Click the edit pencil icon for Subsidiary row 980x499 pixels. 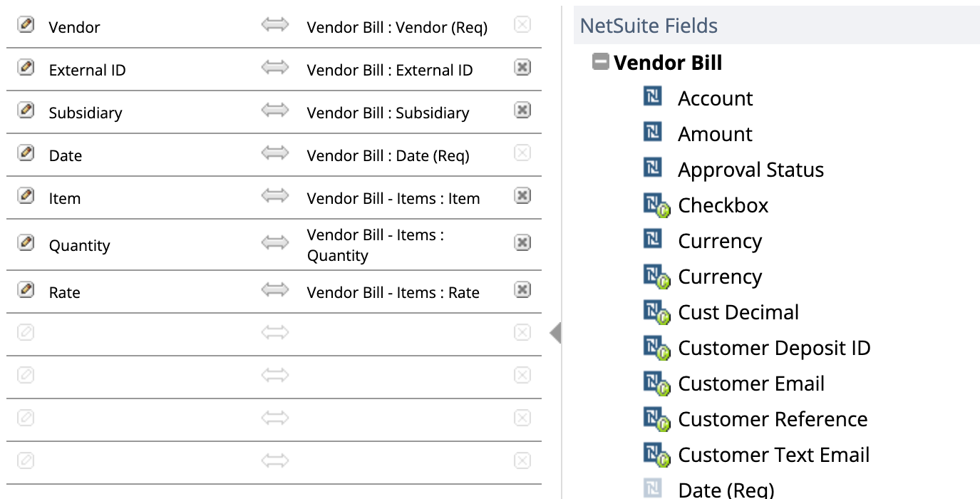[x=26, y=110]
